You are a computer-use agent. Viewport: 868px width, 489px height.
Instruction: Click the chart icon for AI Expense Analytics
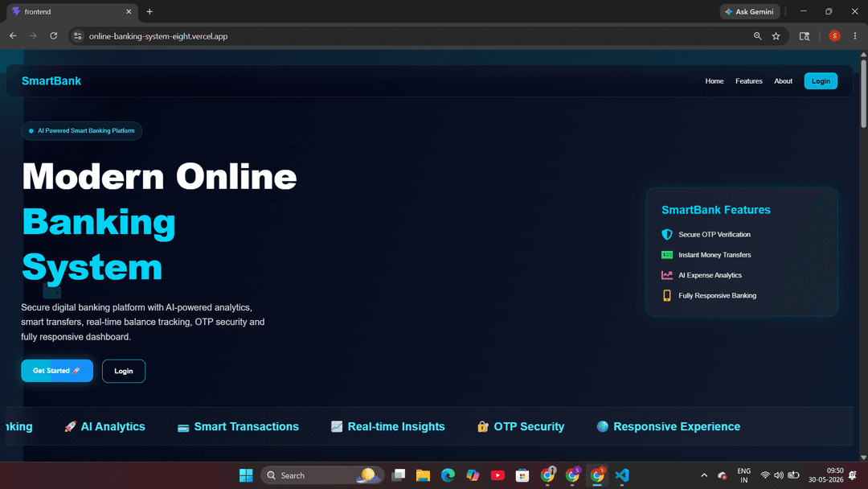pyautogui.click(x=667, y=275)
